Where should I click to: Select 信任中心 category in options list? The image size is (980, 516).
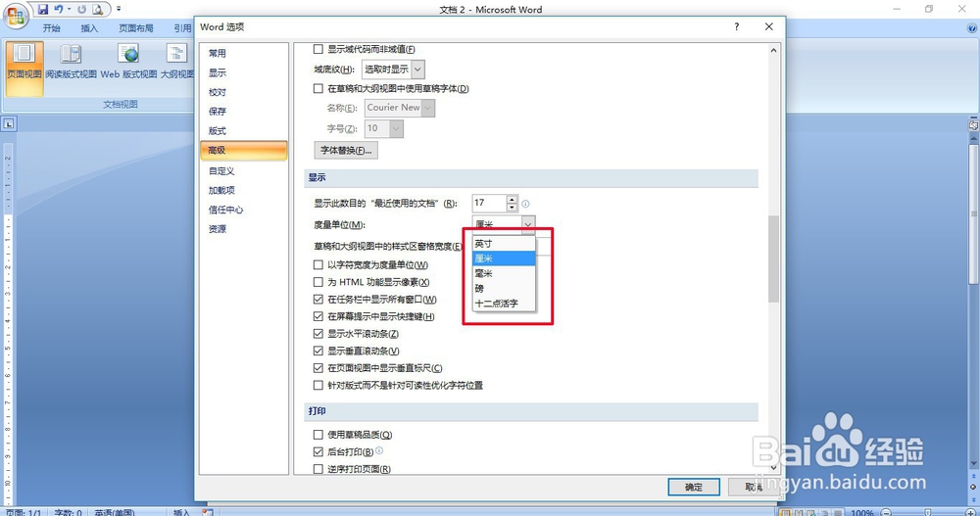pos(244,210)
